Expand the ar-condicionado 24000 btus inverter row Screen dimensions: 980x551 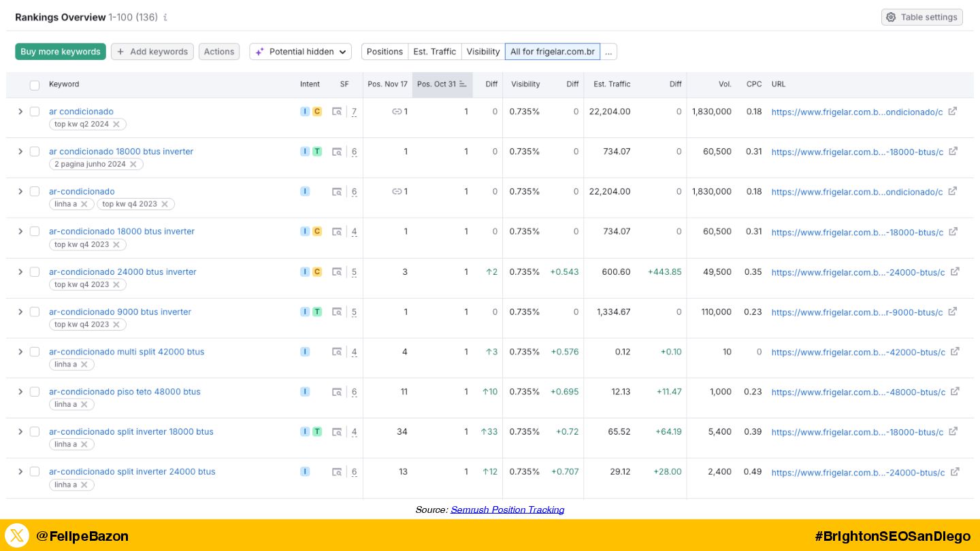pyautogui.click(x=20, y=272)
